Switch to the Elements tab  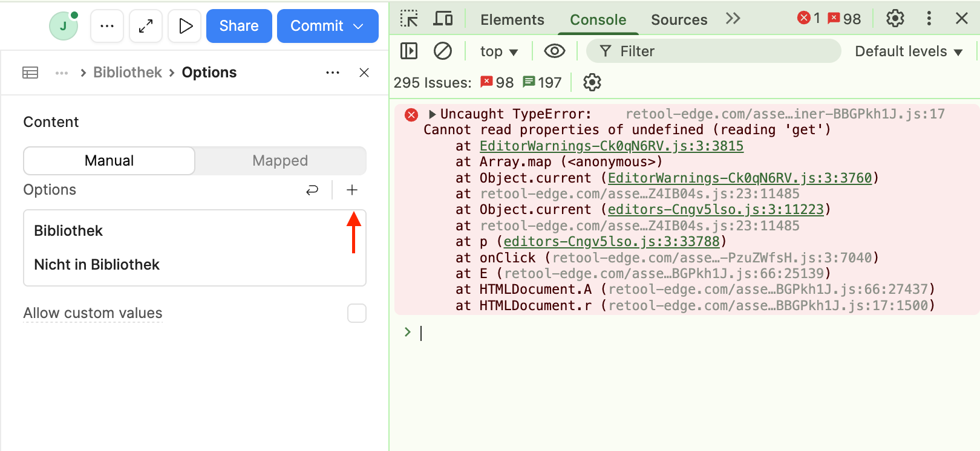[x=512, y=20]
